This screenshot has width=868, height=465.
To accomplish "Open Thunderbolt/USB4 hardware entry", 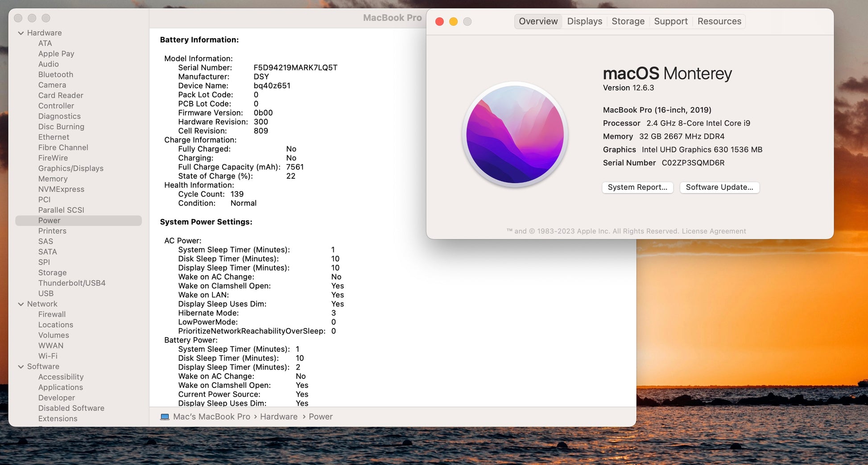I will (x=72, y=283).
